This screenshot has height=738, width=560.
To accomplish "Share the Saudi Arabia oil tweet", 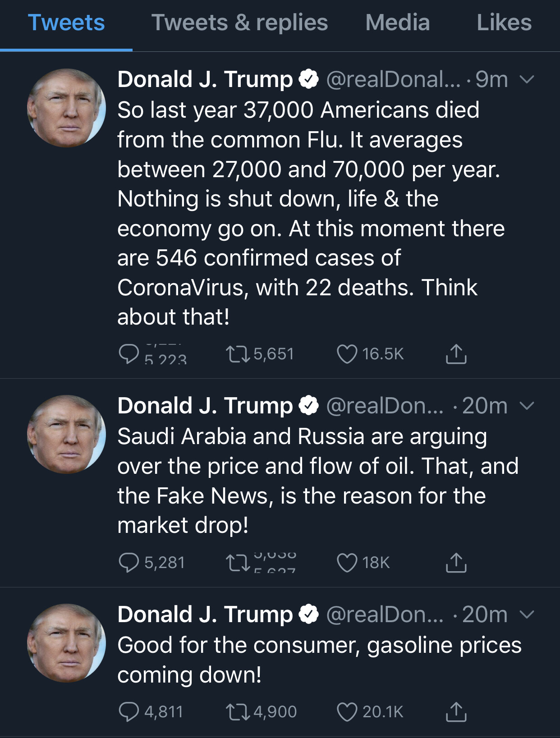I will click(x=456, y=563).
